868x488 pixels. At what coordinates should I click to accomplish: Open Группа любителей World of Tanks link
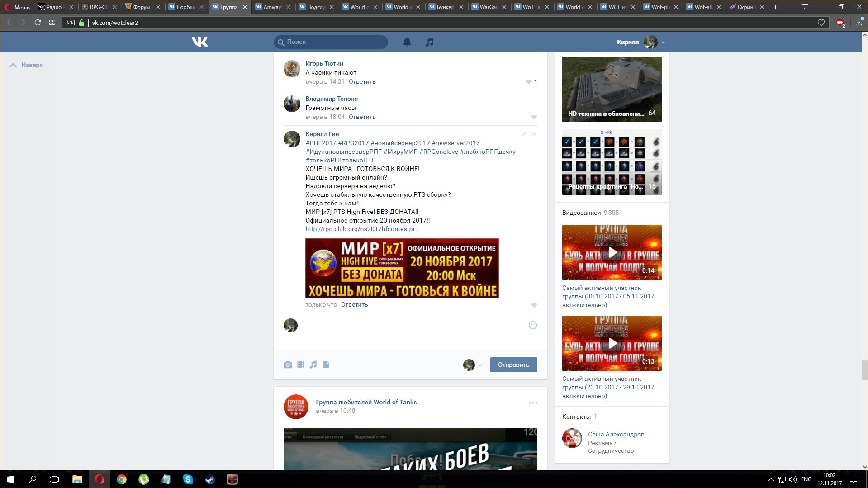(366, 402)
